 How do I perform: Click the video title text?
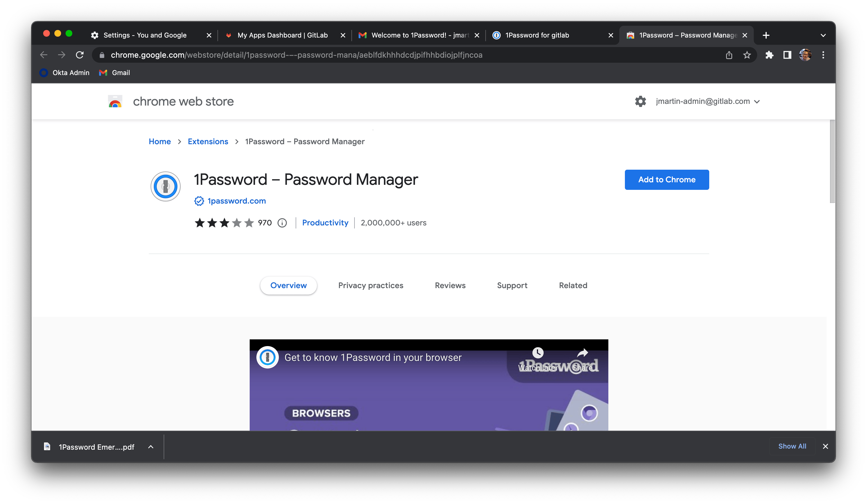coord(373,358)
